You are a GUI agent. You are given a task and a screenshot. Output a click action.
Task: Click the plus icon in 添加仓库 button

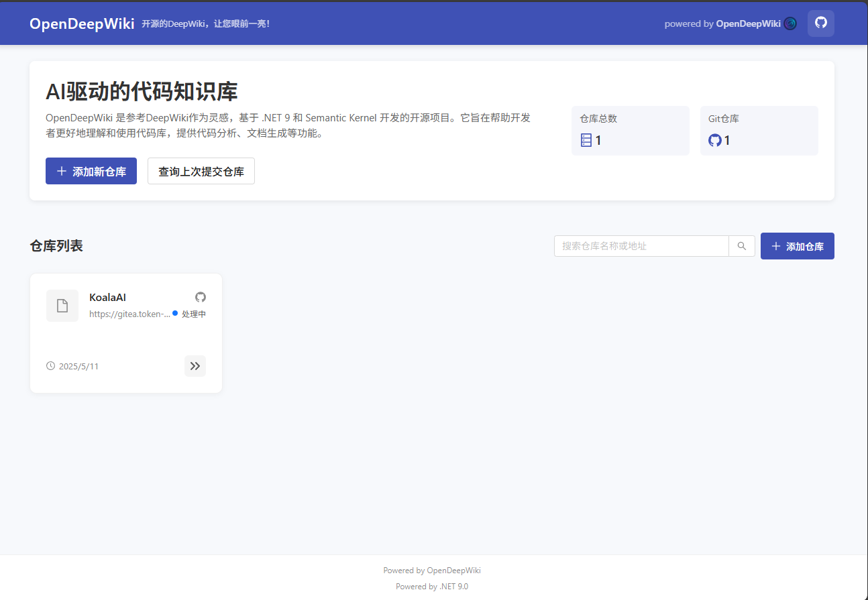coord(776,246)
